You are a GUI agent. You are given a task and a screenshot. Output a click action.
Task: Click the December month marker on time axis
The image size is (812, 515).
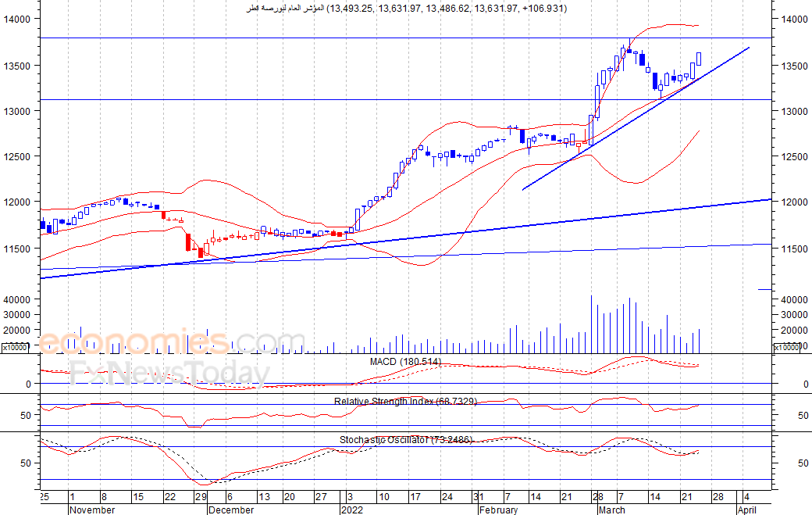point(231,510)
